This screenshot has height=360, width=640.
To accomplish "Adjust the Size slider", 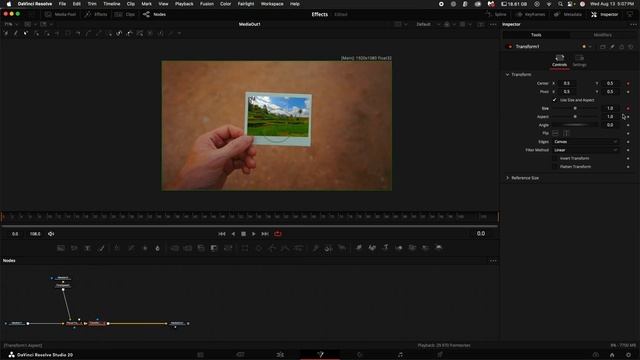I will coord(575,109).
